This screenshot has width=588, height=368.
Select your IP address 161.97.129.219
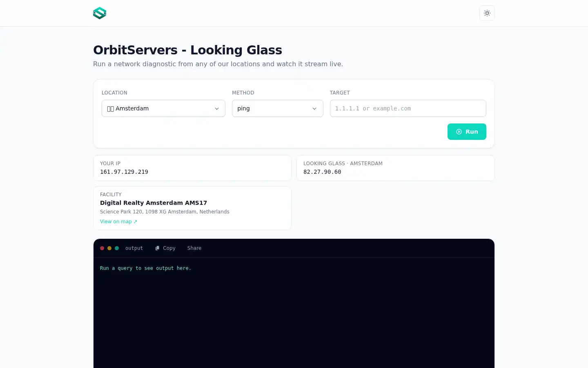click(124, 172)
